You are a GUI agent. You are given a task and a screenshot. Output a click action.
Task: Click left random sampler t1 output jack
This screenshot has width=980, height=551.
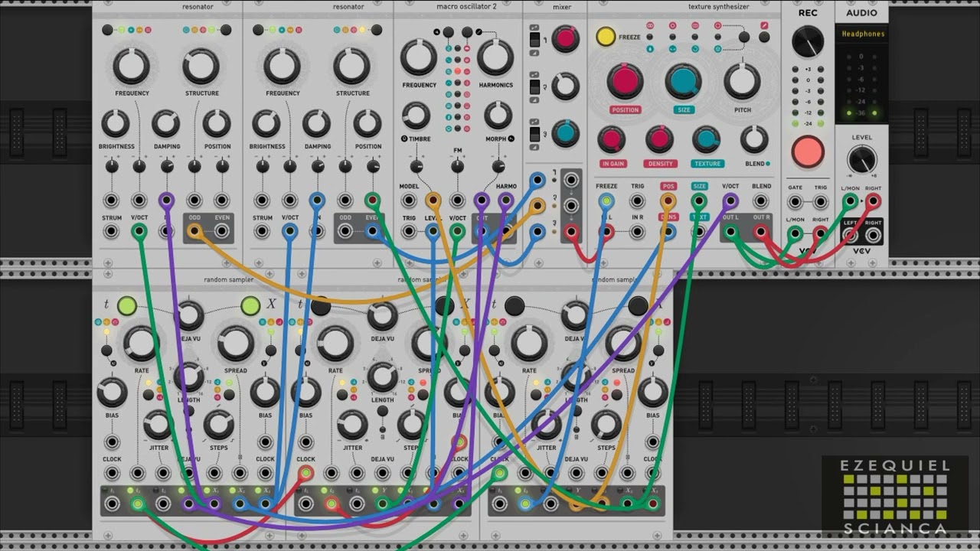tap(112, 504)
